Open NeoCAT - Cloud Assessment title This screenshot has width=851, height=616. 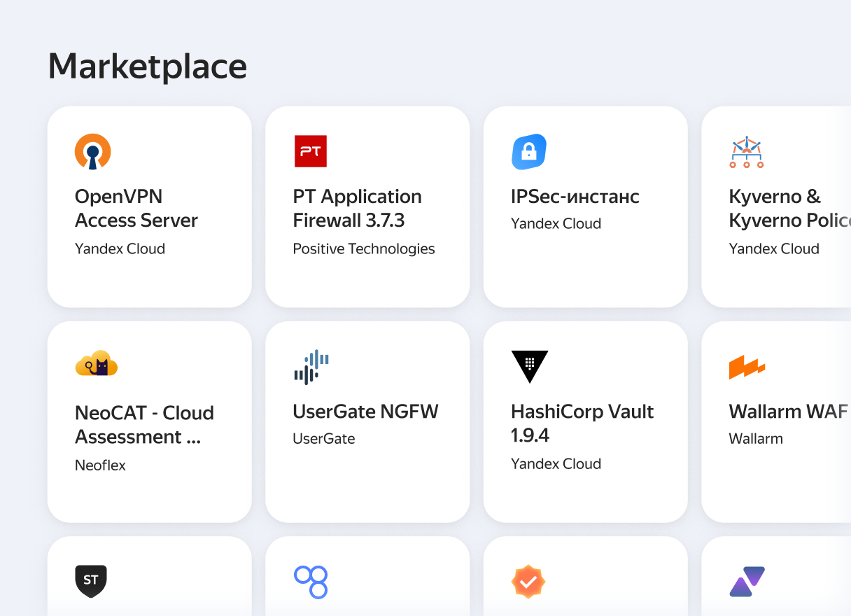[x=144, y=425]
